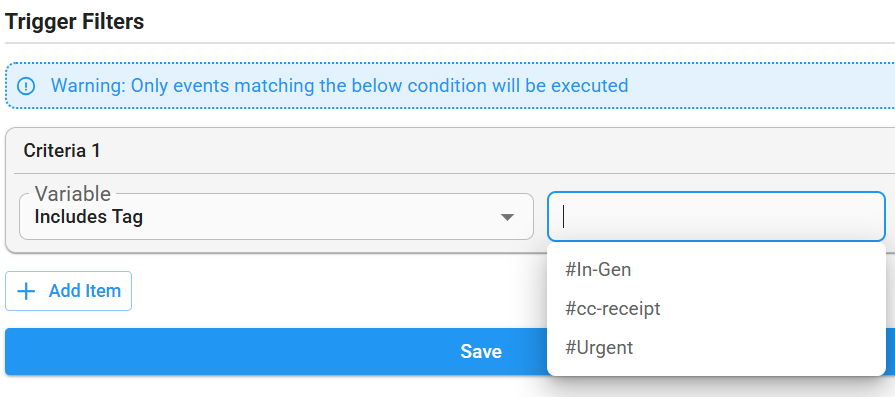Open the Variable dropdown arrow
This screenshot has height=397, width=895.
[x=507, y=217]
